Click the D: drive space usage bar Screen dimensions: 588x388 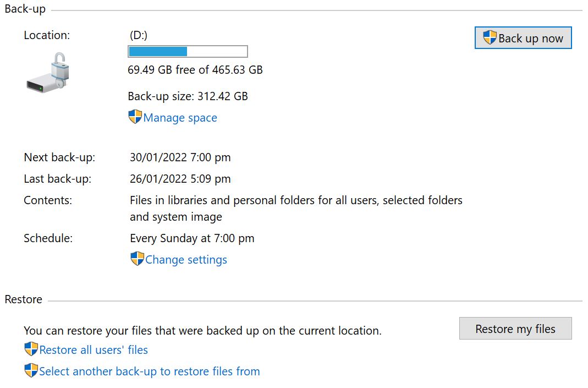[188, 52]
